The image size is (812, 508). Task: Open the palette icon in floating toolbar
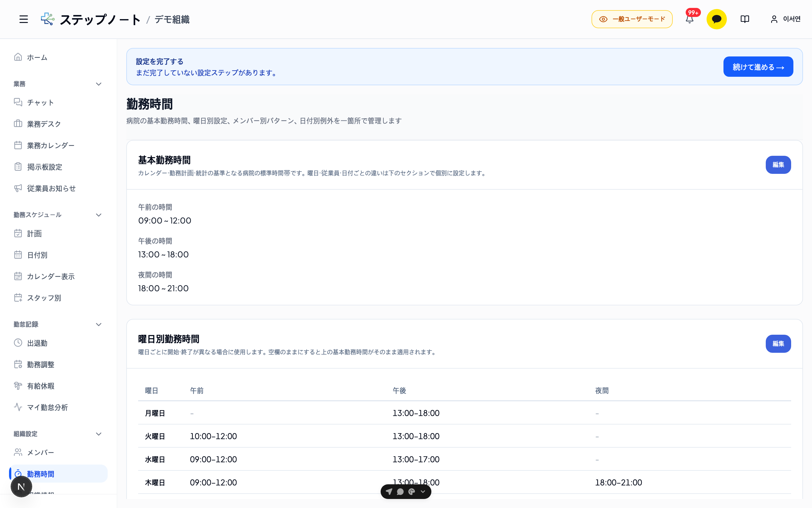click(412, 492)
